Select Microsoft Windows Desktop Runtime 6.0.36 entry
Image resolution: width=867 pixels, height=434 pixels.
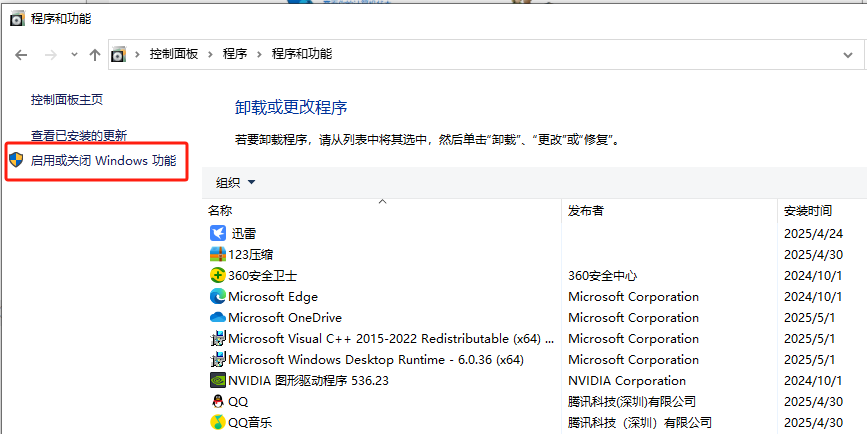point(376,360)
